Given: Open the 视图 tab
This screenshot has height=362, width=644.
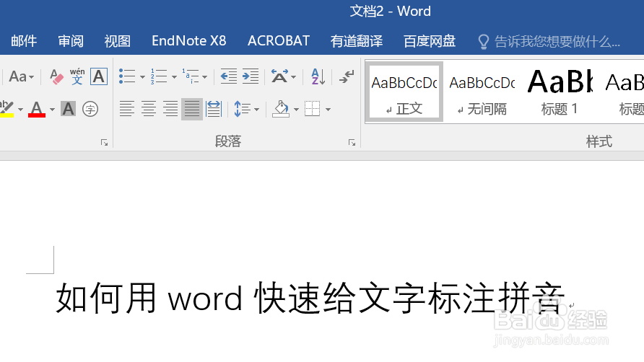Looking at the screenshot, I should [x=118, y=41].
